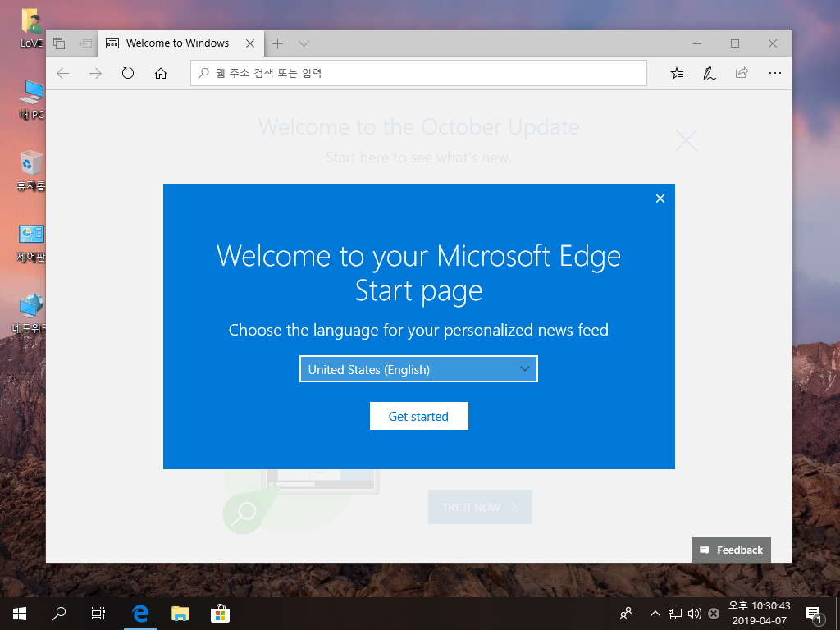Click the faded TRY IT NOW button
The height and width of the screenshot is (630, 840).
[x=480, y=507]
